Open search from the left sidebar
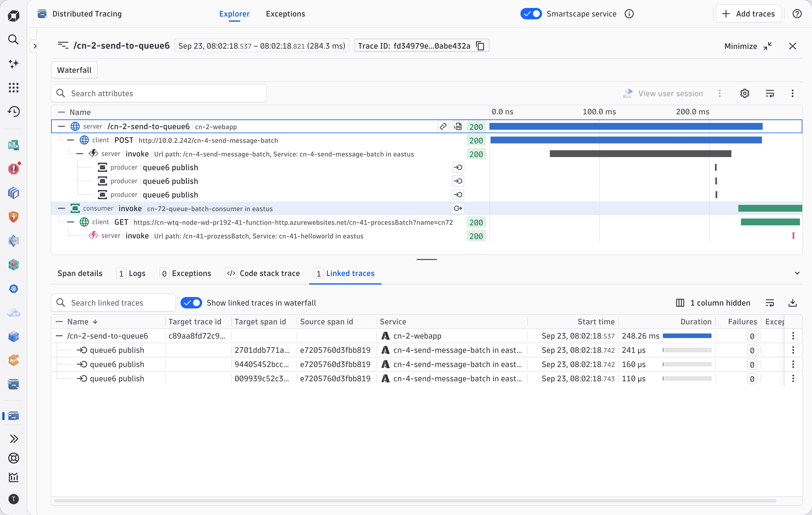The image size is (812, 515). (13, 40)
